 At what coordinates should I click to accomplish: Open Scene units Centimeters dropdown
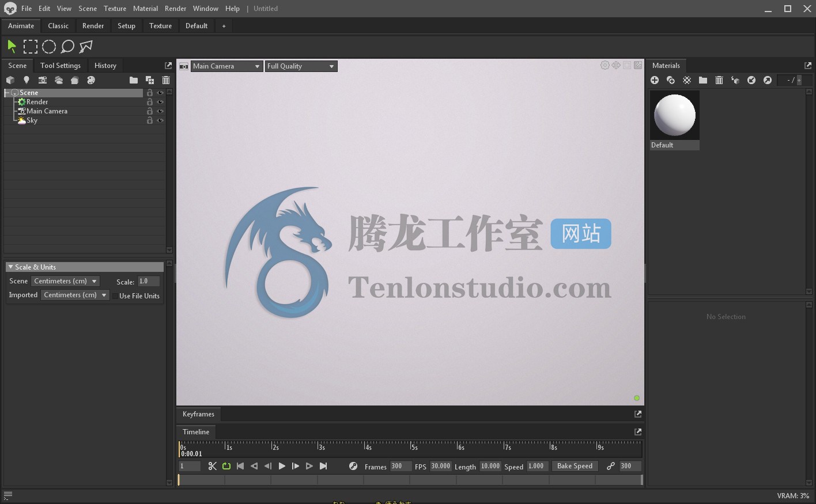[x=65, y=281]
